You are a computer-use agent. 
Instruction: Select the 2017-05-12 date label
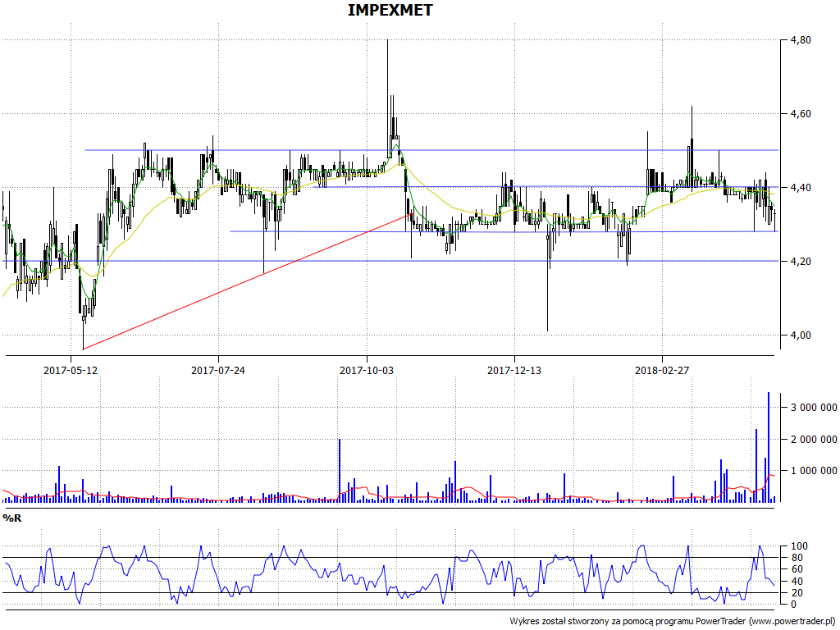pos(71,370)
